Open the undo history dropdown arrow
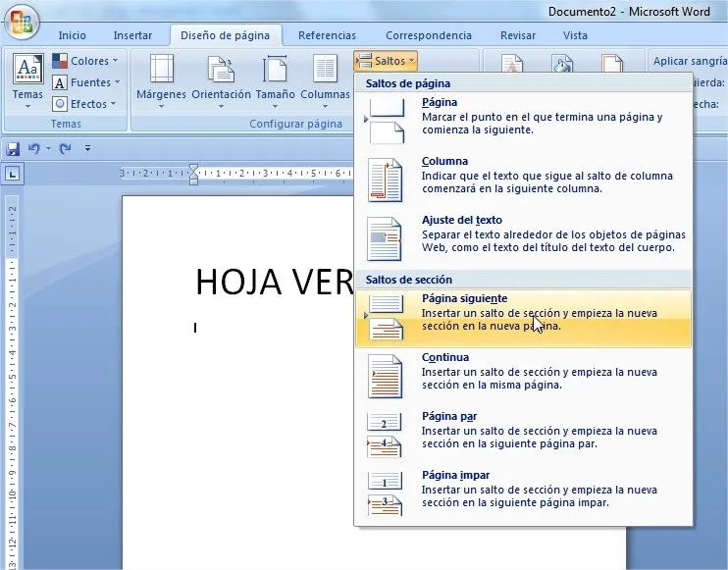The height and width of the screenshot is (570, 728). click(x=48, y=148)
